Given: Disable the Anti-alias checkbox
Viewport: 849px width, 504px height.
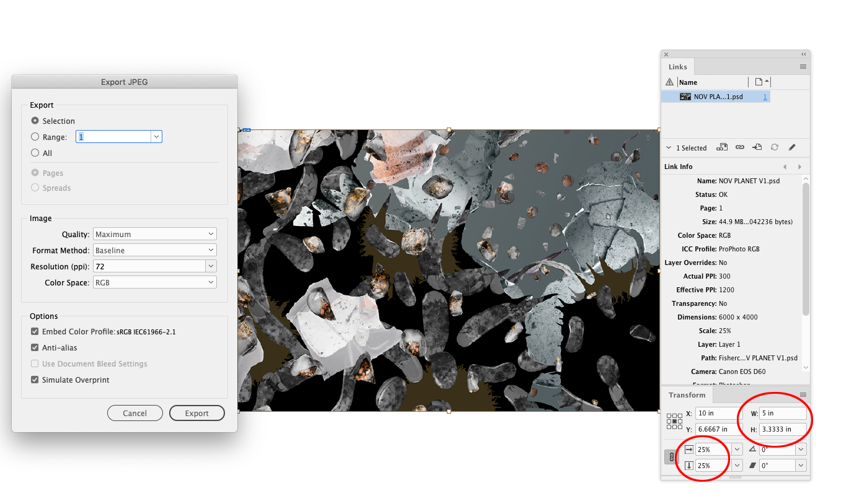Looking at the screenshot, I should [x=35, y=347].
